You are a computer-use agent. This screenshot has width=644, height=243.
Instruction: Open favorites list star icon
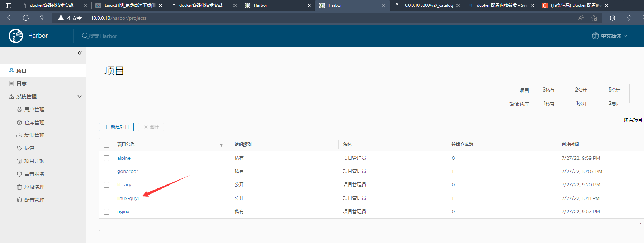click(630, 18)
